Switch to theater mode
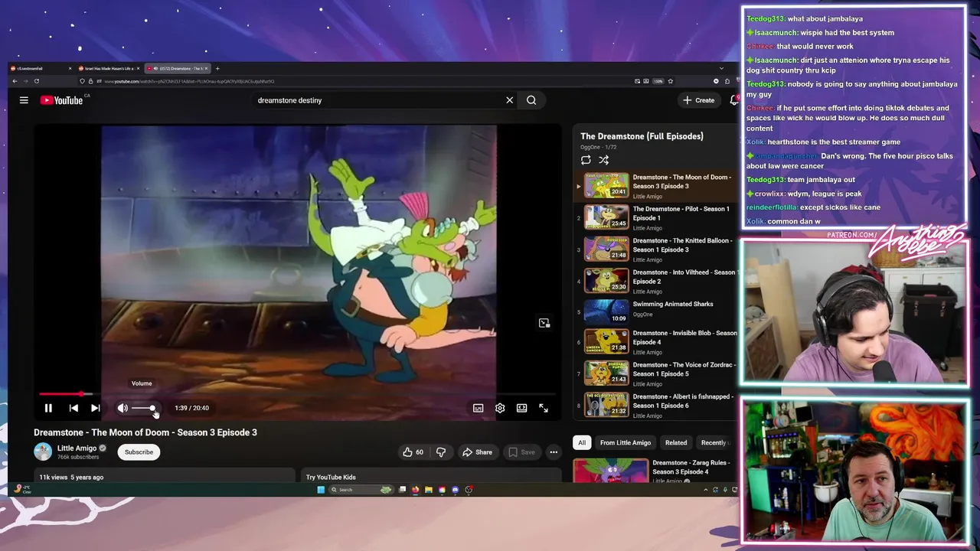This screenshot has height=551, width=980. point(521,408)
